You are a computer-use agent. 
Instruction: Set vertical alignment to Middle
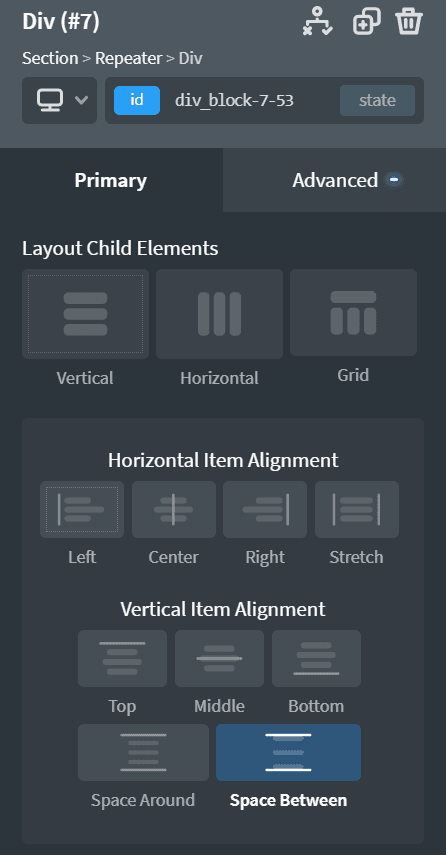click(219, 658)
